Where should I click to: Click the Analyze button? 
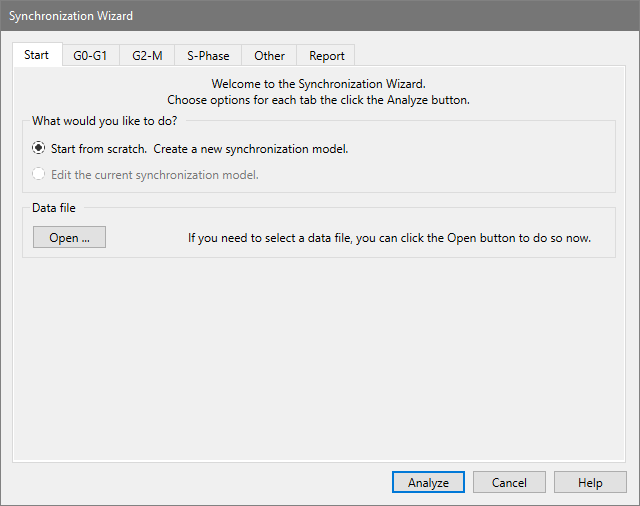tap(428, 482)
